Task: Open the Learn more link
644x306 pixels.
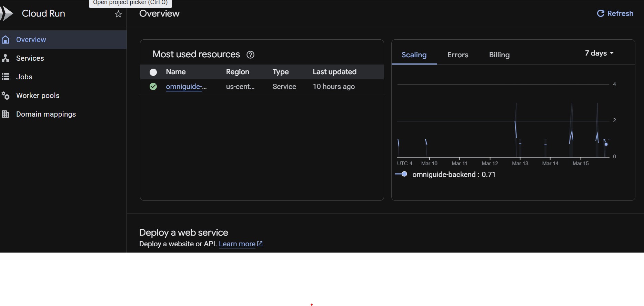Action: click(x=237, y=244)
